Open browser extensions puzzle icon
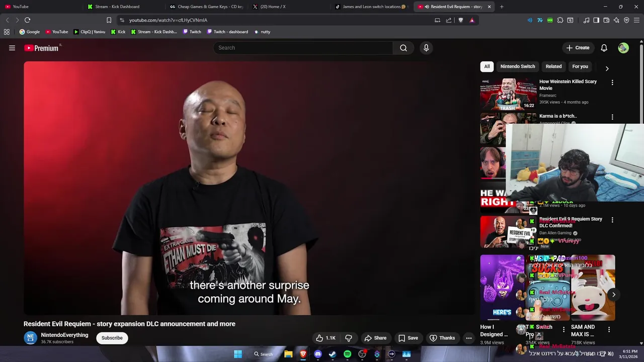 [560, 20]
